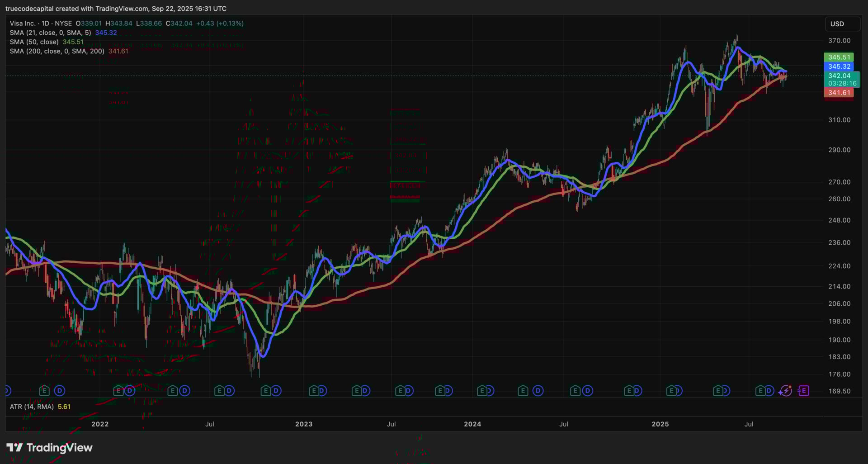Show the July 2025 earnings marker
The height and width of the screenshot is (464, 868).
click(x=760, y=390)
